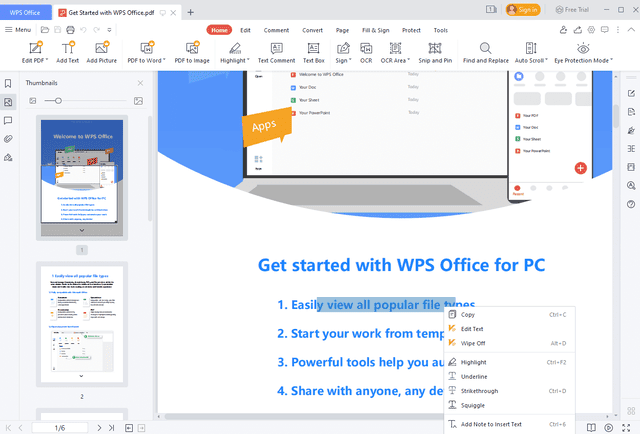Screen dimensions: 640x434
Task: Open the Text Comment tool
Action: (276, 47)
